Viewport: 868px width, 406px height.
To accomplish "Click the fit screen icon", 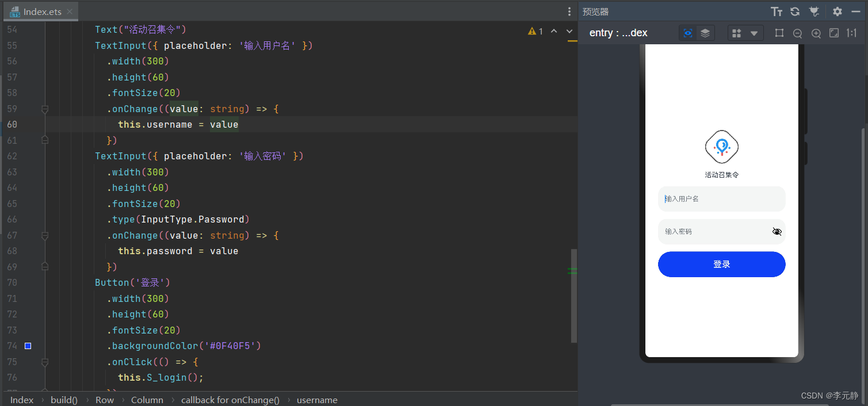I will pyautogui.click(x=834, y=33).
